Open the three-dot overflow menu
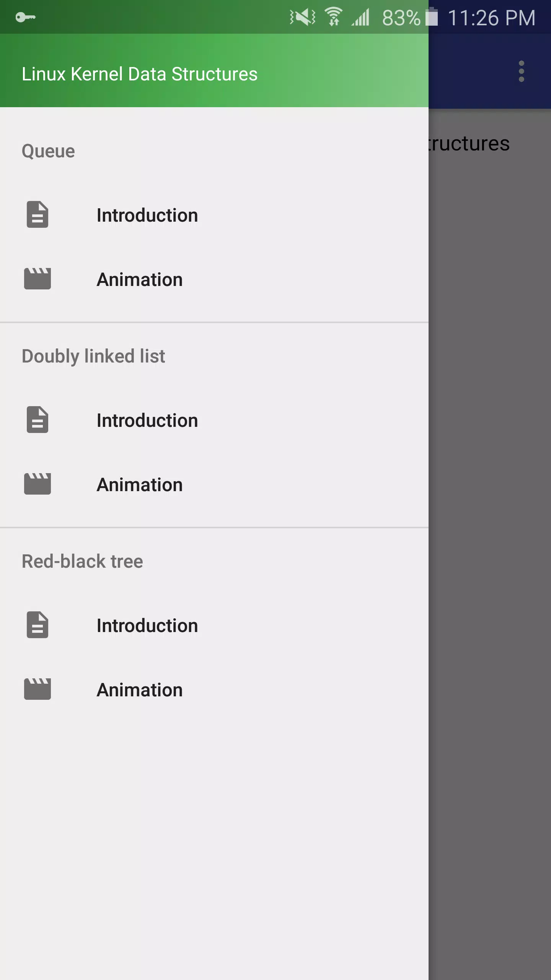Image resolution: width=551 pixels, height=980 pixels. click(x=521, y=71)
